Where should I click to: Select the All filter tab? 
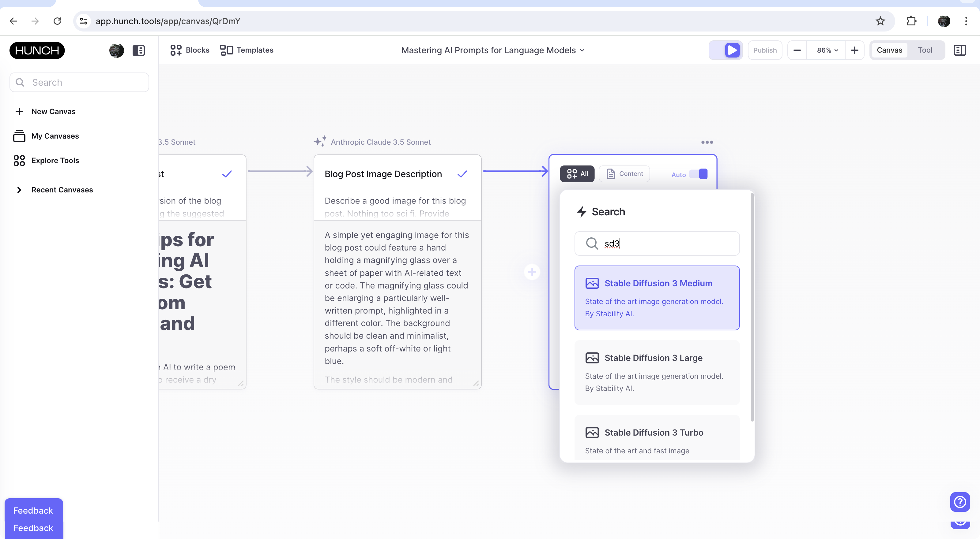click(x=577, y=174)
